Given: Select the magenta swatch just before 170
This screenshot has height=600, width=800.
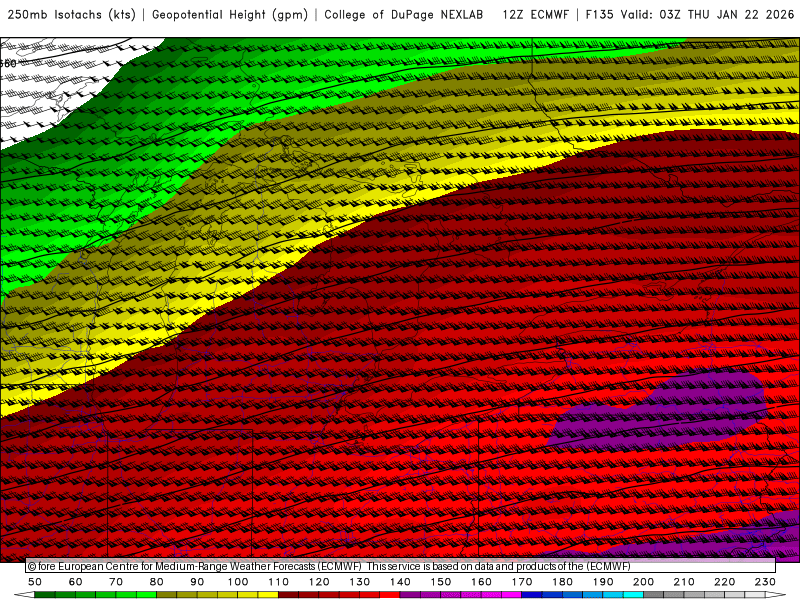Looking at the screenshot, I should (511, 595).
